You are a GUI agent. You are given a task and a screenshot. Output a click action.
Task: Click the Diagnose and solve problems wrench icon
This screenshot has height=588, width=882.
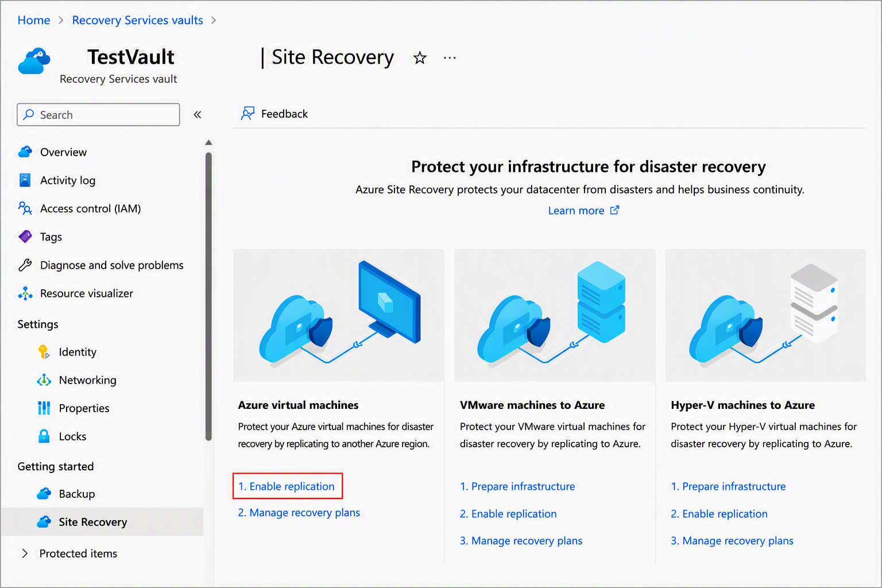click(25, 265)
